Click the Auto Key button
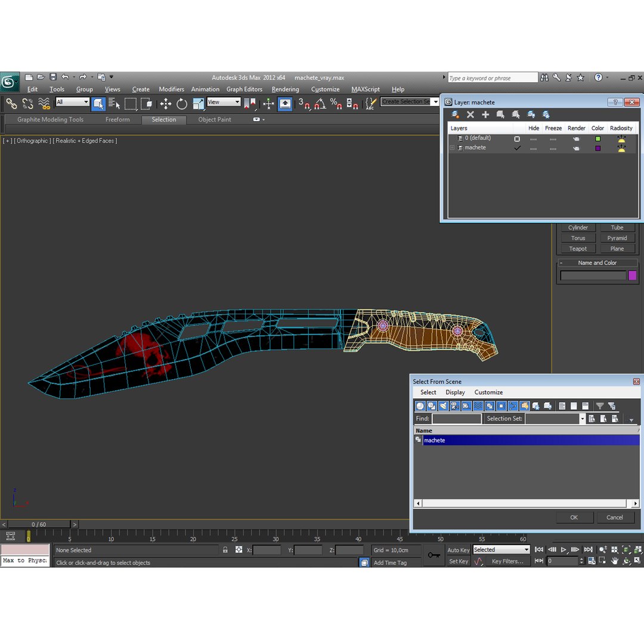 pyautogui.click(x=458, y=550)
